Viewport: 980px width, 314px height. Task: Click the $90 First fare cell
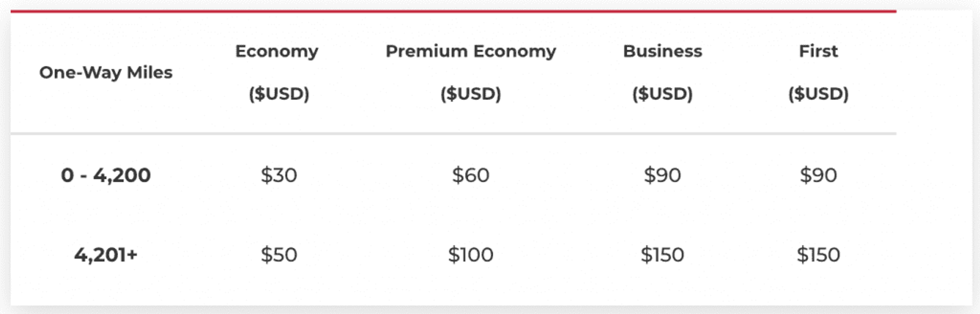[x=818, y=175]
